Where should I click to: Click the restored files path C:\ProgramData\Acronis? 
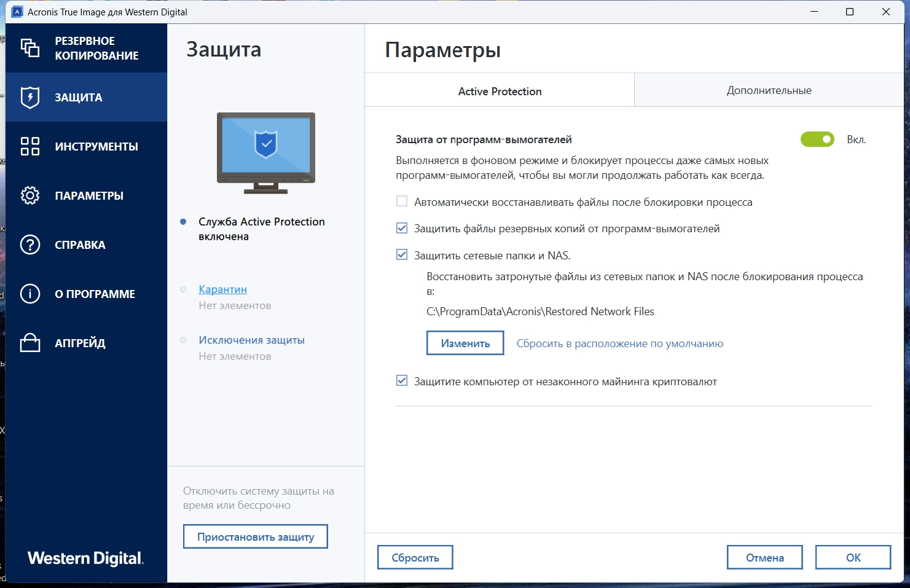click(x=540, y=312)
